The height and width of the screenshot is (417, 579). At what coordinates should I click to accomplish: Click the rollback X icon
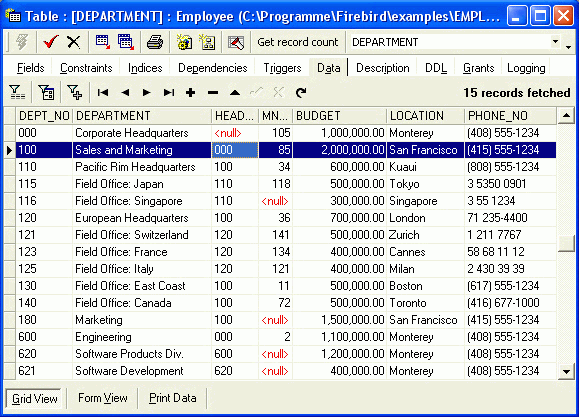[x=74, y=42]
